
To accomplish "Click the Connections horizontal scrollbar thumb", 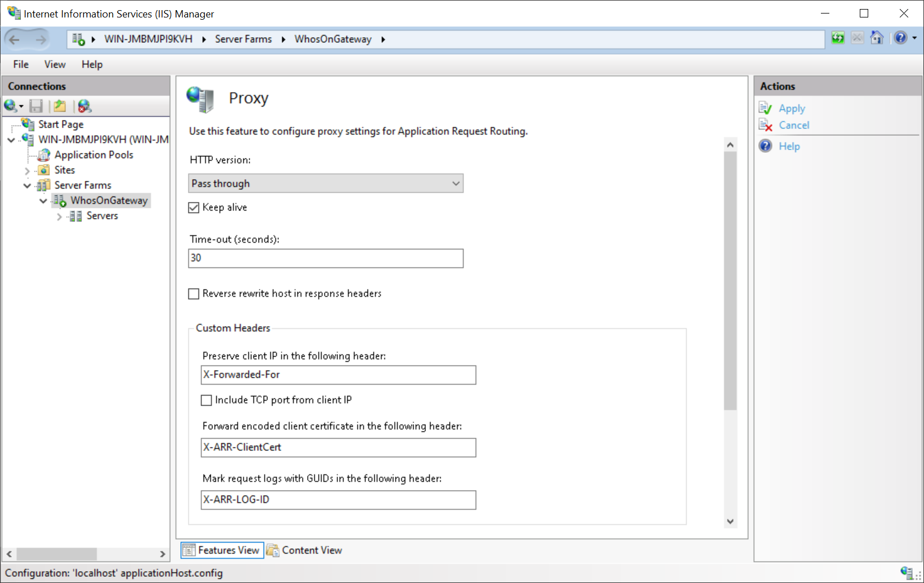I will pyautogui.click(x=56, y=554).
